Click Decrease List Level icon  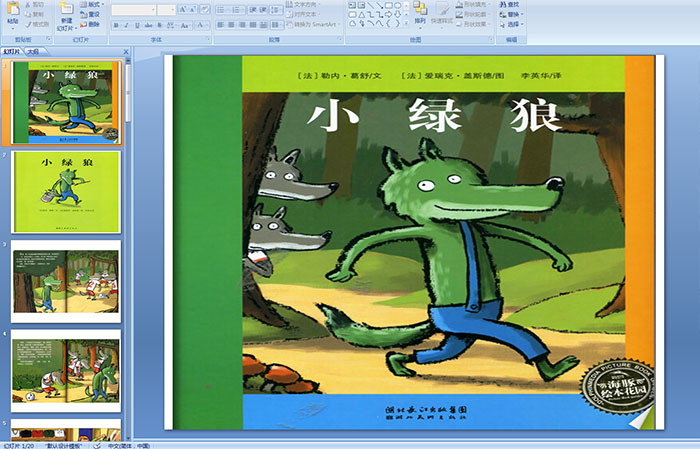253,10
